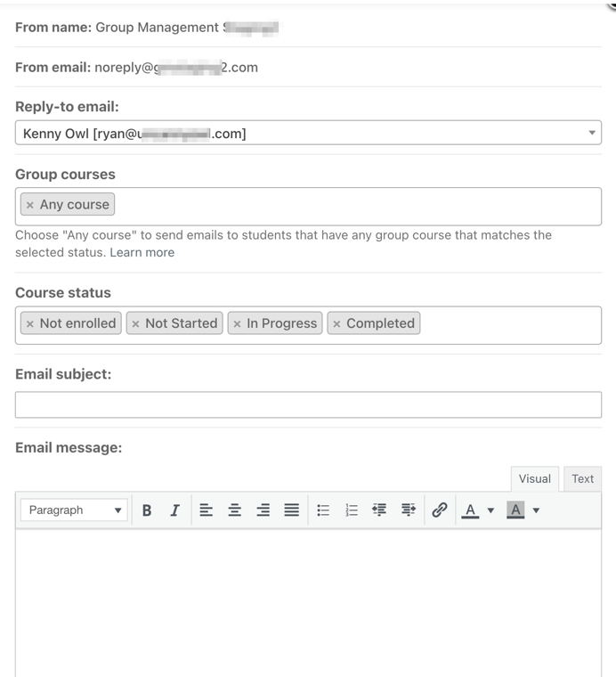Apply the text background color swatch
The height and width of the screenshot is (677, 616).
pyautogui.click(x=515, y=510)
